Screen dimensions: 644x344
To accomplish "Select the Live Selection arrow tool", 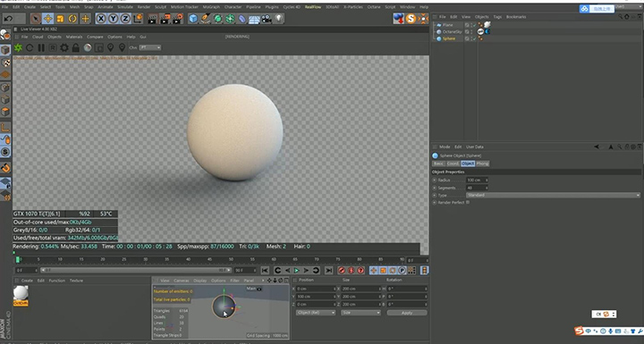I will point(36,19).
